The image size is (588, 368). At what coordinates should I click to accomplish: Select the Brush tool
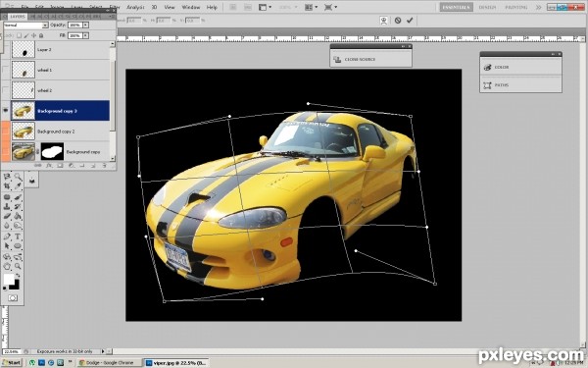(x=18, y=197)
